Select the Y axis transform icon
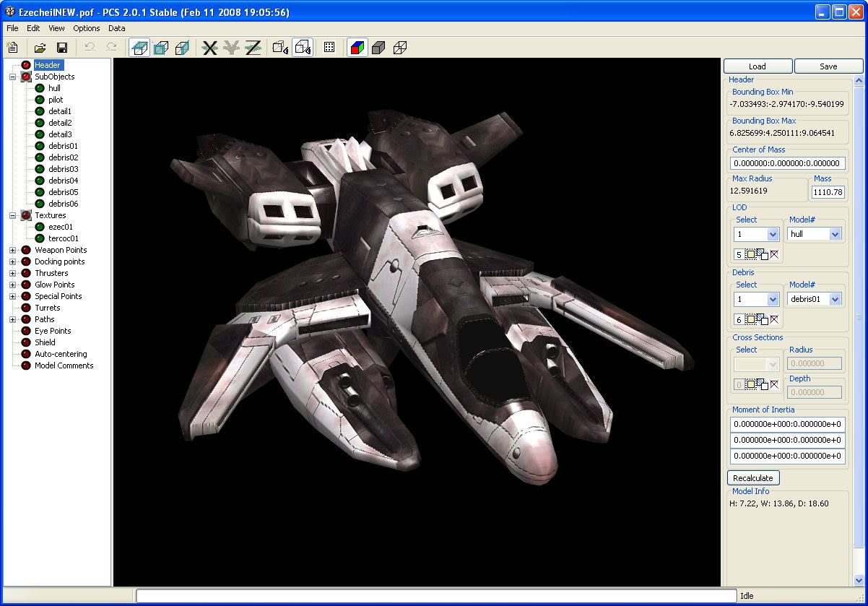 [231, 48]
